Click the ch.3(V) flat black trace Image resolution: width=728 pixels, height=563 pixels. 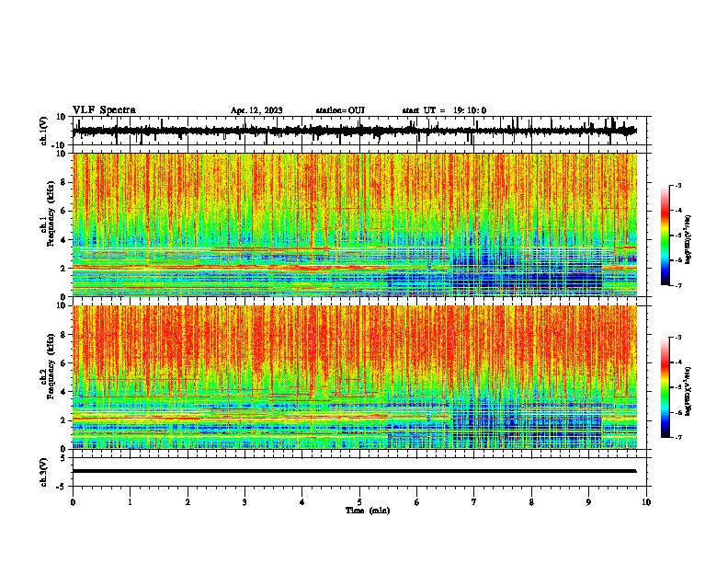[354, 471]
